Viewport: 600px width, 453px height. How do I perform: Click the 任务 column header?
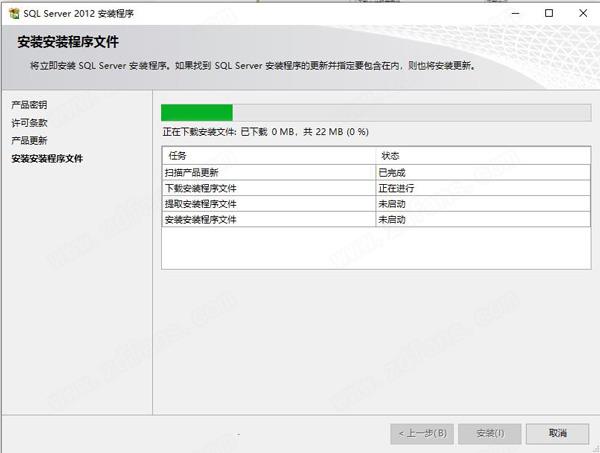269,156
